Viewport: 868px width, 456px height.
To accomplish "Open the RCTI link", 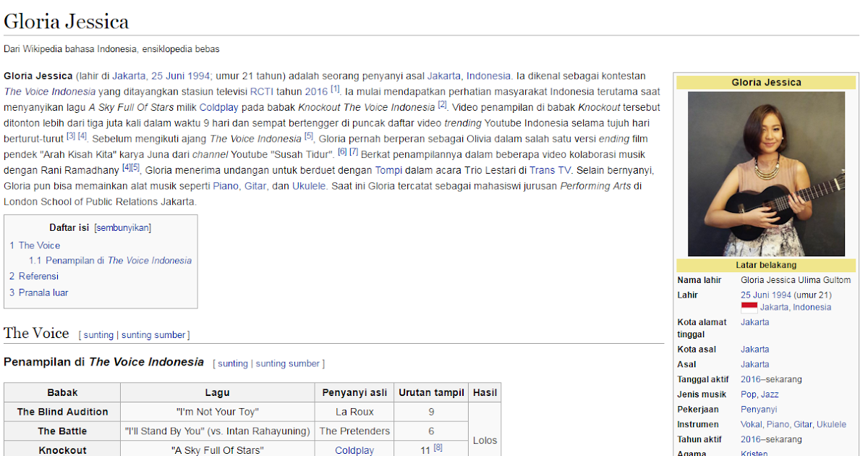I will click(x=261, y=92).
